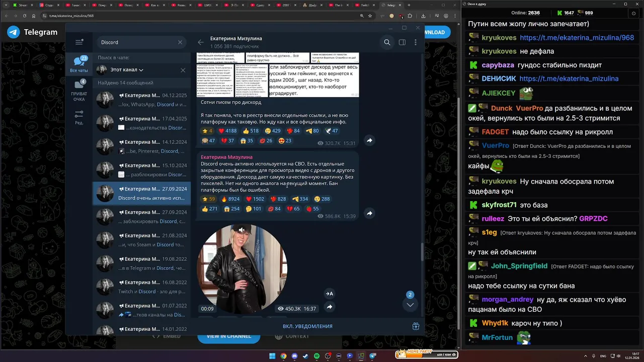Click the thumbs-up 271 reaction
644x362 pixels.
210,209
